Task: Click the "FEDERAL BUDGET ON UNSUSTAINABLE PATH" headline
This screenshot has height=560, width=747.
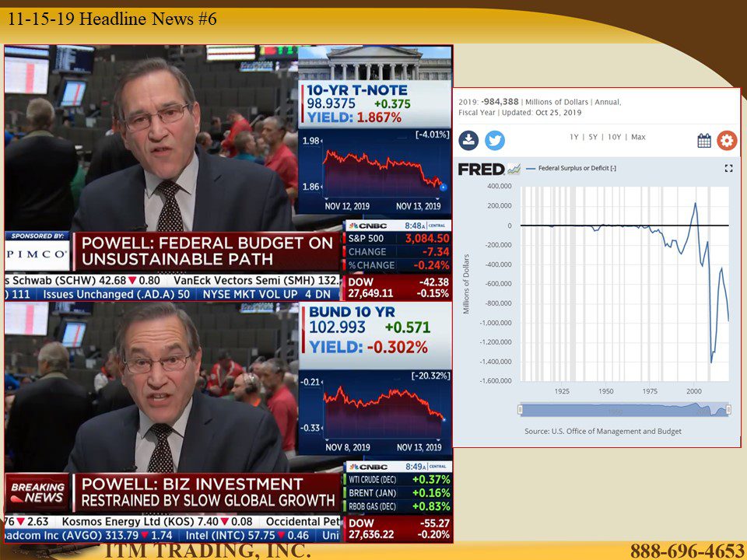Action: 207,251
